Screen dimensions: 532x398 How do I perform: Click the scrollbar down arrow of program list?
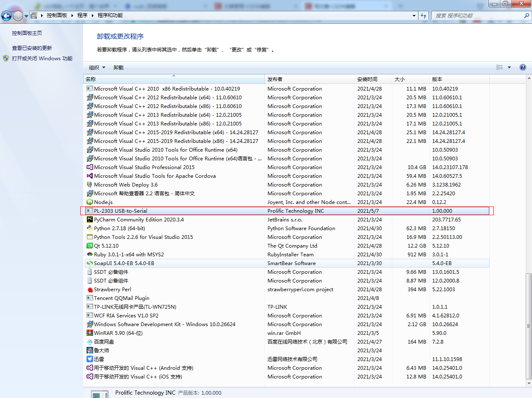click(529, 383)
